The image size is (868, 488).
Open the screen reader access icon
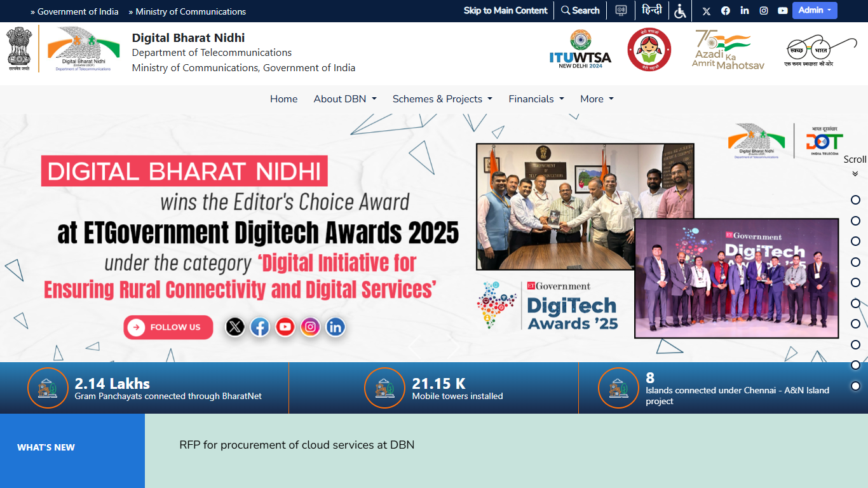tap(621, 11)
